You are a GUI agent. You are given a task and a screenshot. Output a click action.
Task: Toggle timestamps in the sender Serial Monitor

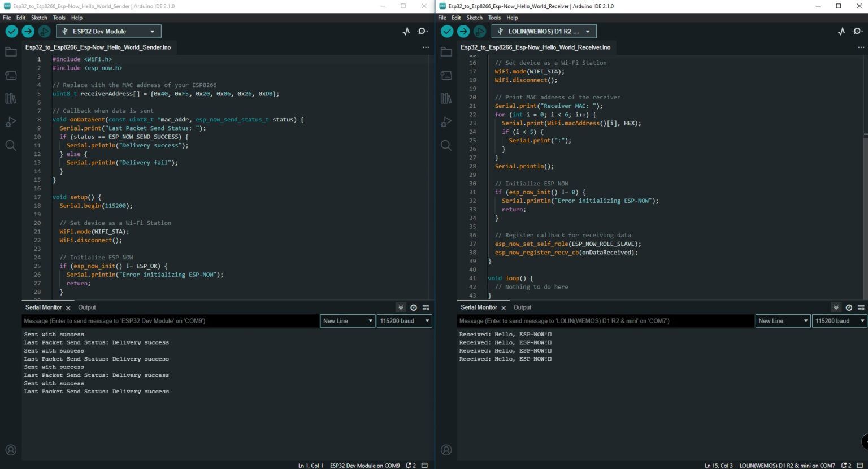point(414,307)
